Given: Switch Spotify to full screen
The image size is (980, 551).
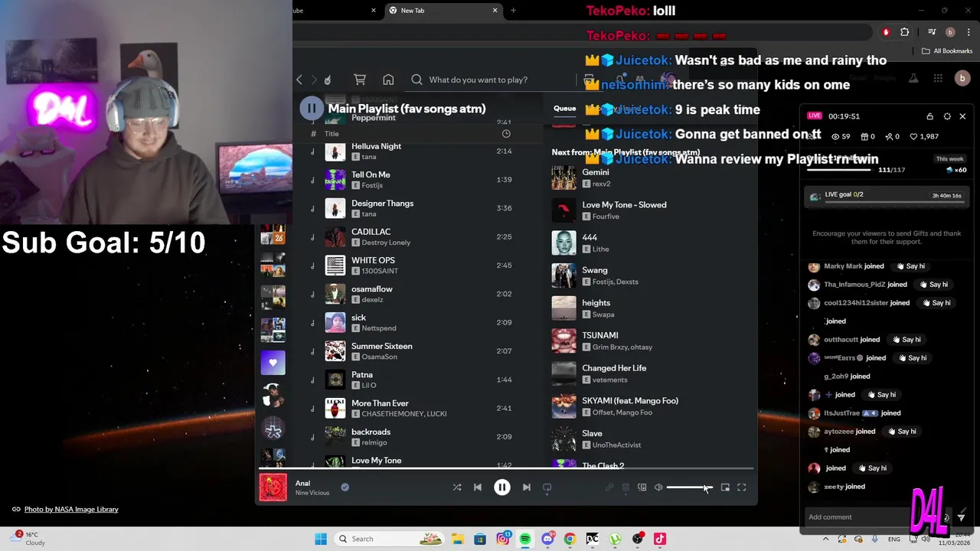Looking at the screenshot, I should tap(742, 487).
